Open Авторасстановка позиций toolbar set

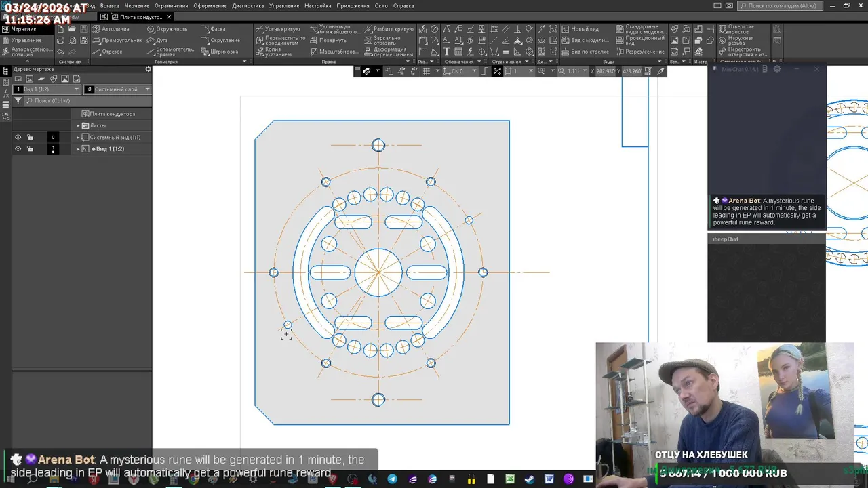point(26,52)
